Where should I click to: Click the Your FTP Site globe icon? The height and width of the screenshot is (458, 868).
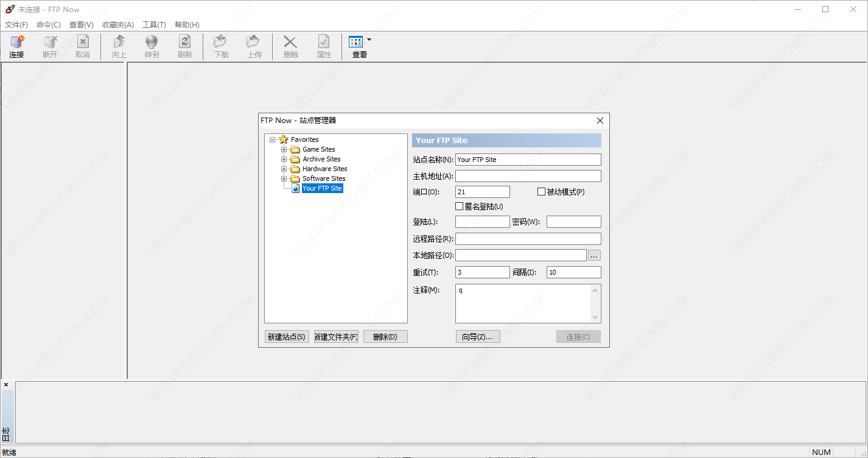296,188
